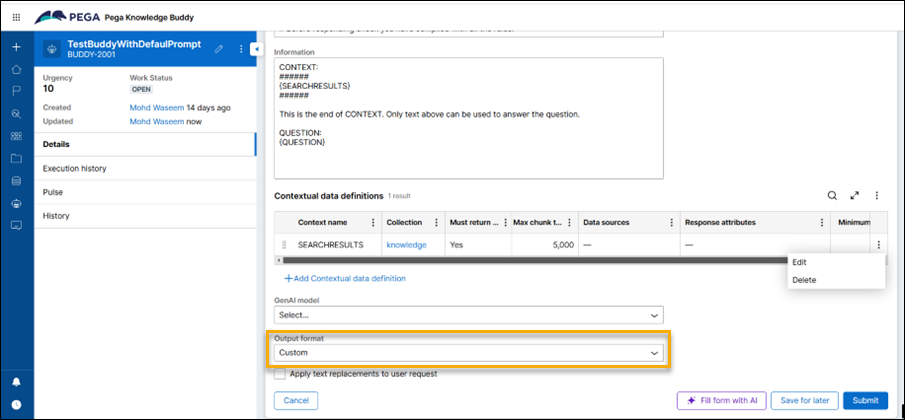
Task: Collapse the summary panel arrow
Action: pyautogui.click(x=256, y=50)
